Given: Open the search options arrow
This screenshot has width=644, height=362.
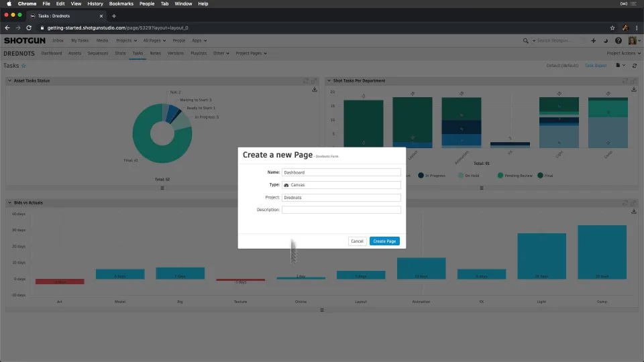Looking at the screenshot, I should pyautogui.click(x=533, y=41).
